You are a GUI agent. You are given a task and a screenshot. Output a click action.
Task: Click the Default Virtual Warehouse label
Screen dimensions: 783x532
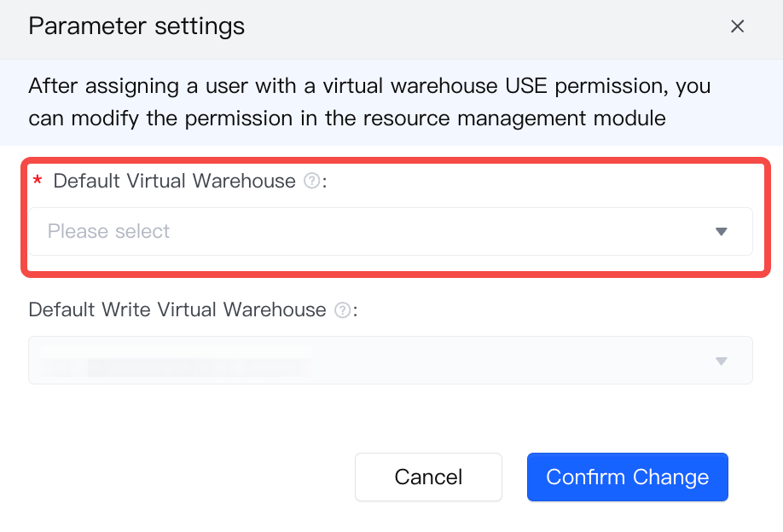174,181
